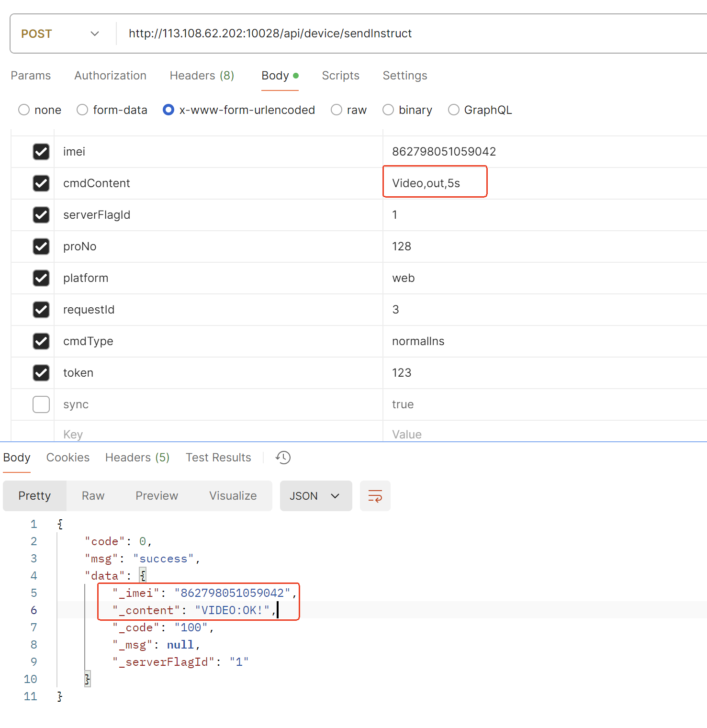Open the Scripts tab

pos(340,76)
